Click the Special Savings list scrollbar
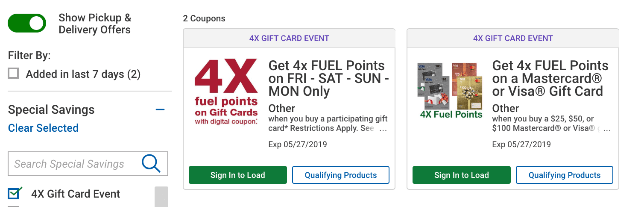644x207 pixels. tap(161, 197)
